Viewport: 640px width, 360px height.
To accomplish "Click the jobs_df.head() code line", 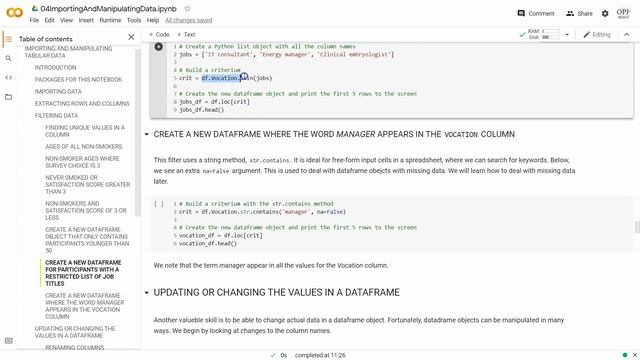I will (202, 110).
